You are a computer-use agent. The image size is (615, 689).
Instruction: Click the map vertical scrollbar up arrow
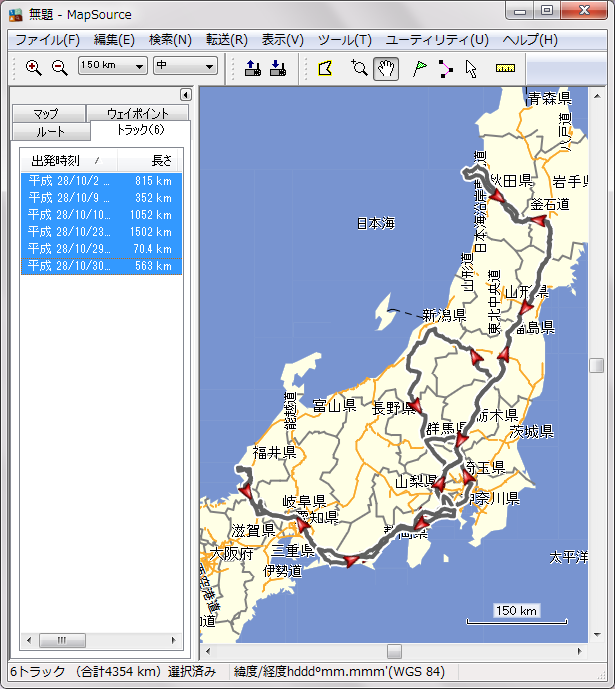coord(597,96)
